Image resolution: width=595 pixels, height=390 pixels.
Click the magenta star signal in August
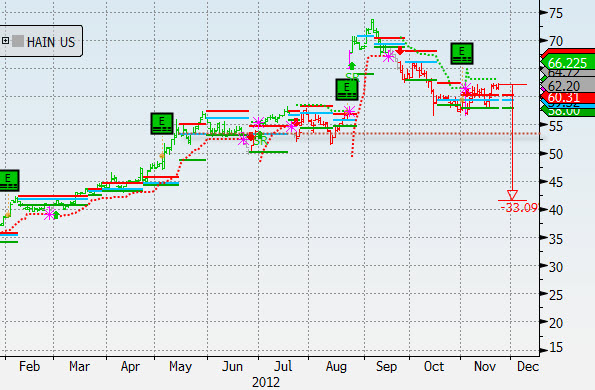coord(349,111)
